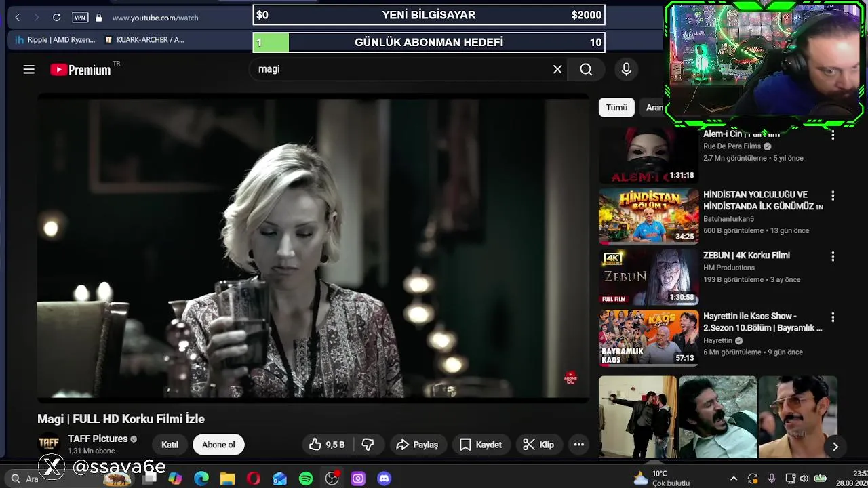
Task: Open Outlook mail from taskbar
Action: coord(279,479)
